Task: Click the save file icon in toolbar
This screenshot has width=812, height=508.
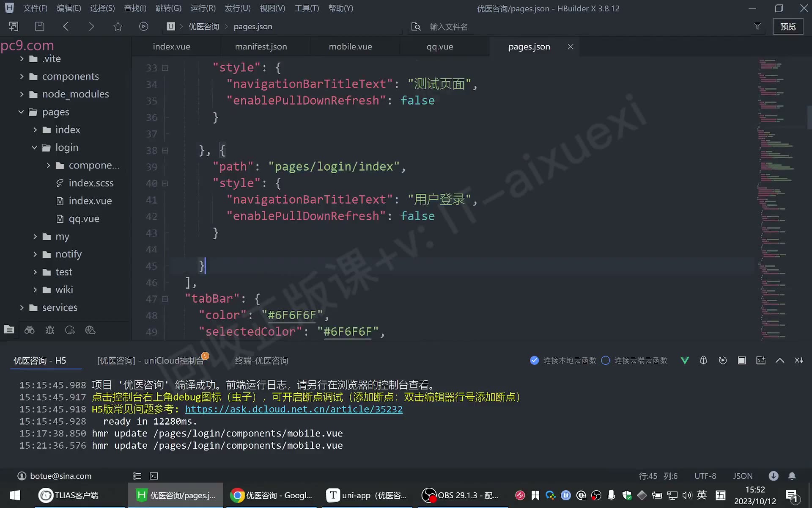Action: pos(39,26)
